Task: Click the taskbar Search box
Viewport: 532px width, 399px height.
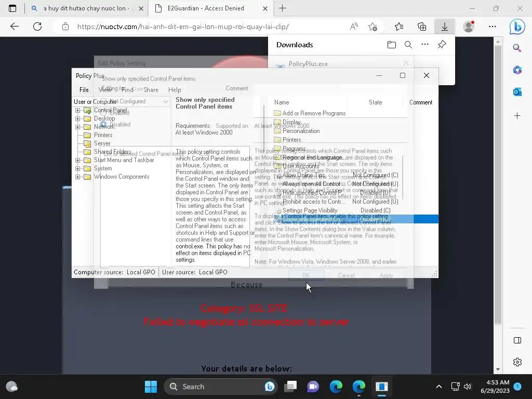Action: coord(220,387)
